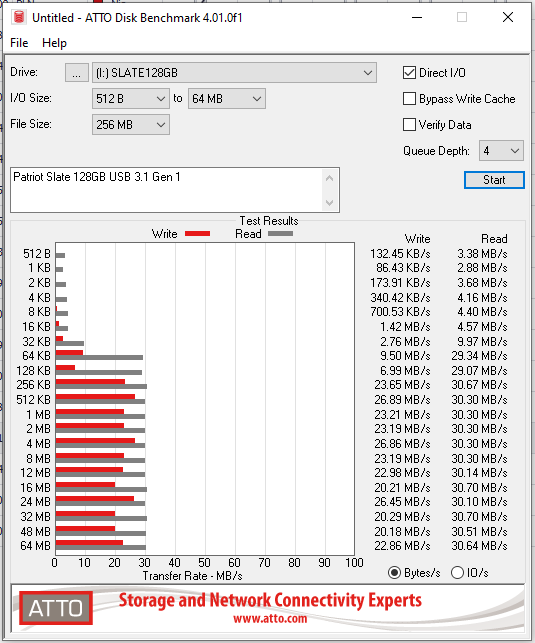Click the drive browse (...) button
The height and width of the screenshot is (643, 535).
coord(77,73)
